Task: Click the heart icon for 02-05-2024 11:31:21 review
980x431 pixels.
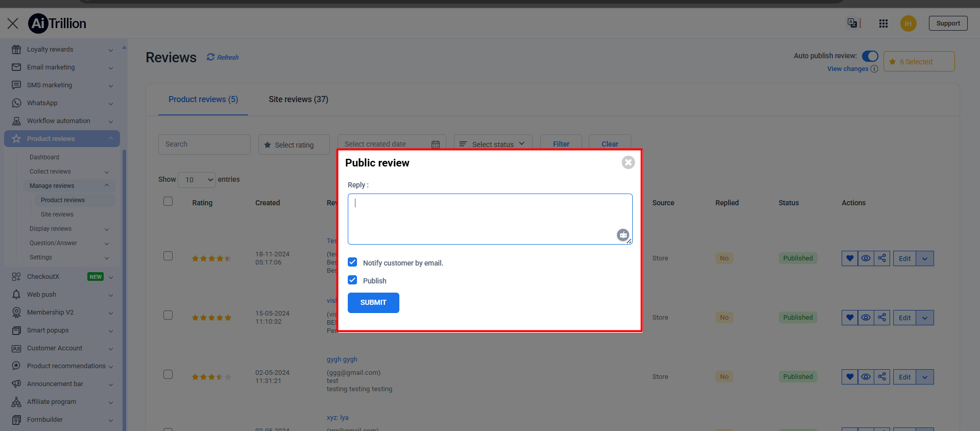Action: tap(850, 377)
